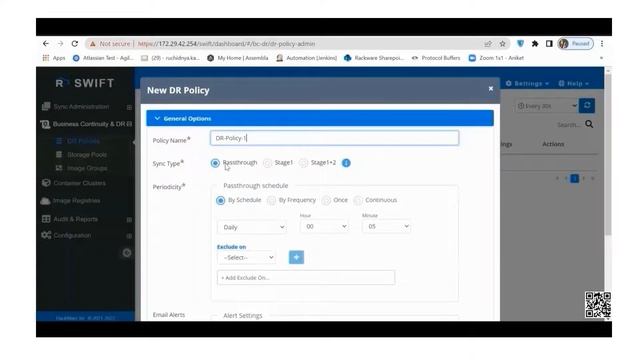Open the Settings menu in header
This screenshot has height=360, width=640.
coord(527,83)
